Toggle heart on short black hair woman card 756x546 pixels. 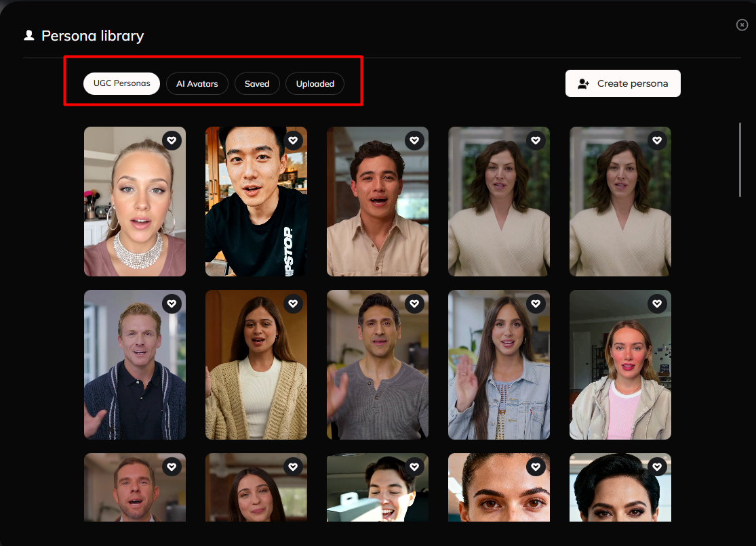click(657, 467)
